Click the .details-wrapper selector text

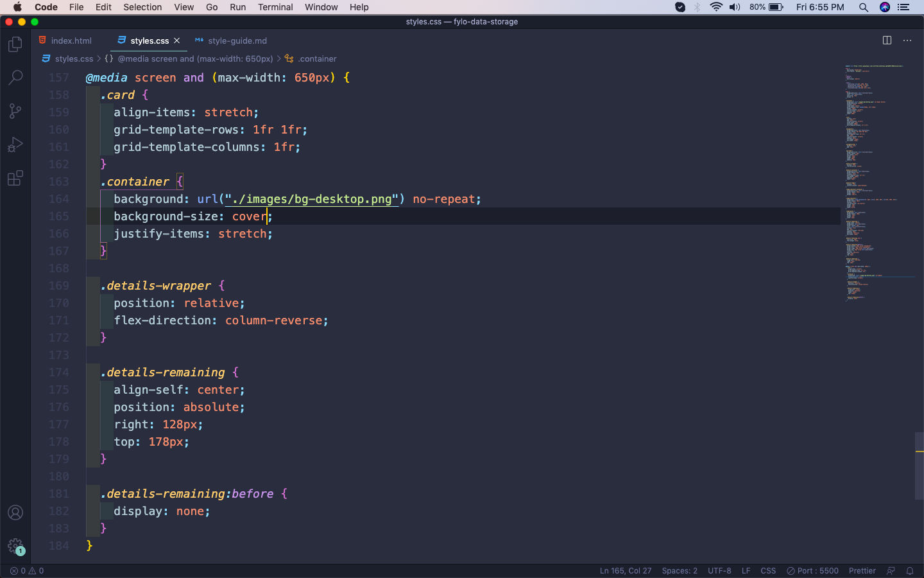pos(156,285)
